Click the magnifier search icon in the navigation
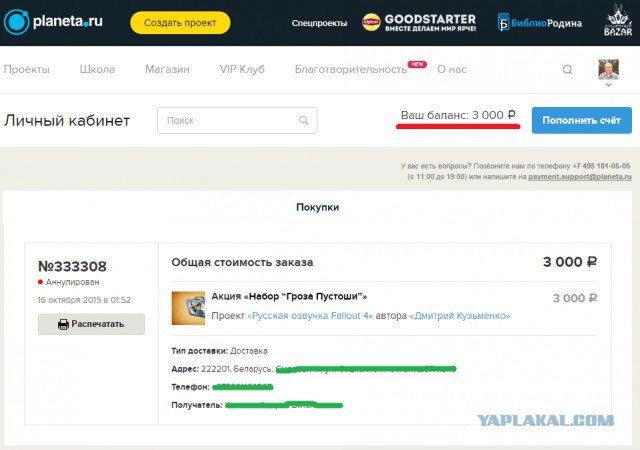Screen dimensions: 640x450 click(567, 70)
